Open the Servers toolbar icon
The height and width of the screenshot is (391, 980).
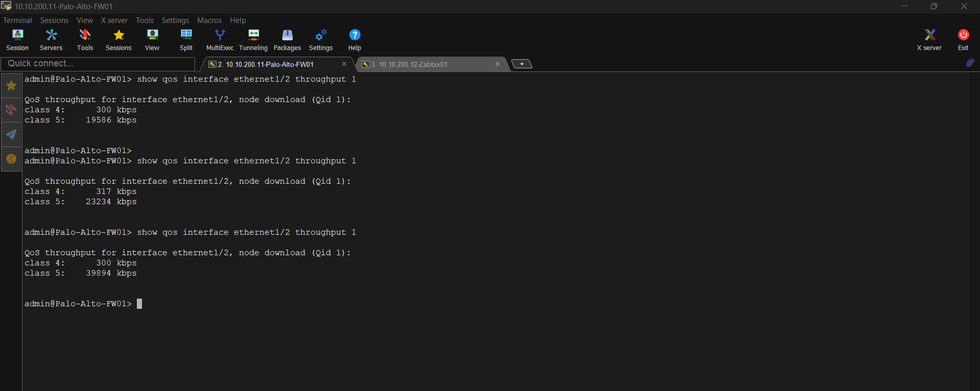(51, 40)
